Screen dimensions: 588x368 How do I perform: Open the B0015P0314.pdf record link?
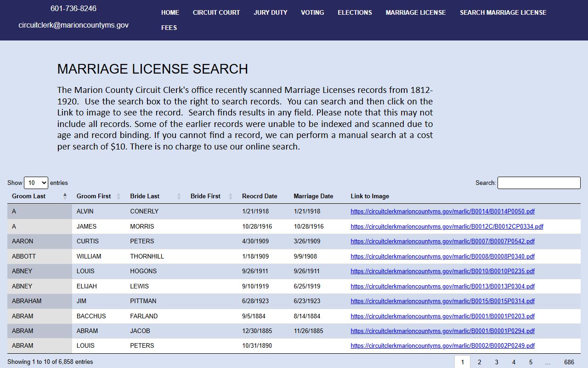click(x=442, y=301)
